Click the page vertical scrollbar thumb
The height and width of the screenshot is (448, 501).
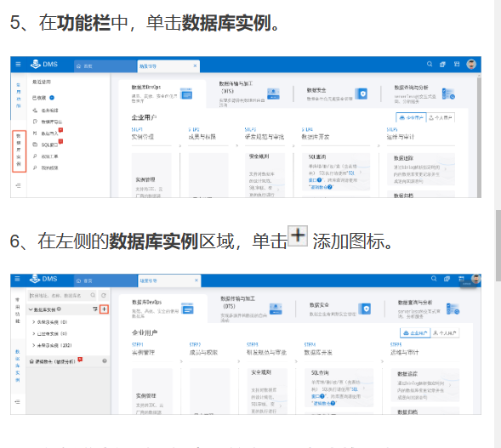[x=498, y=246]
